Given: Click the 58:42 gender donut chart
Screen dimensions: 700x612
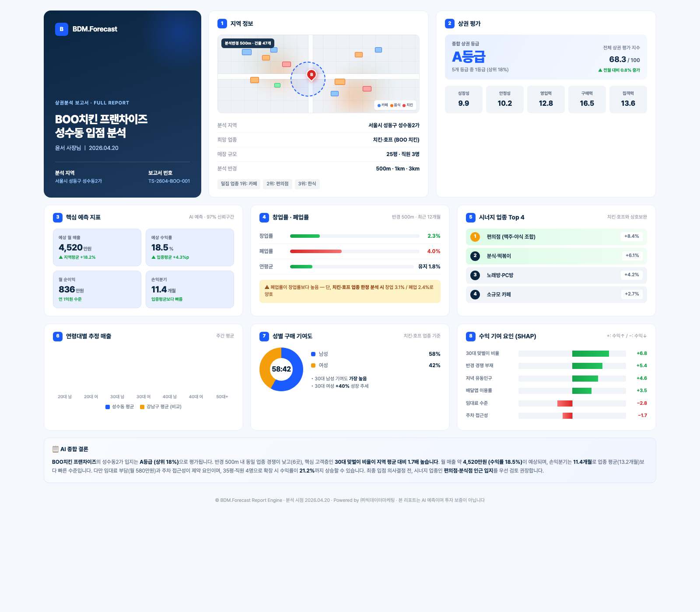Looking at the screenshot, I should click(x=281, y=369).
